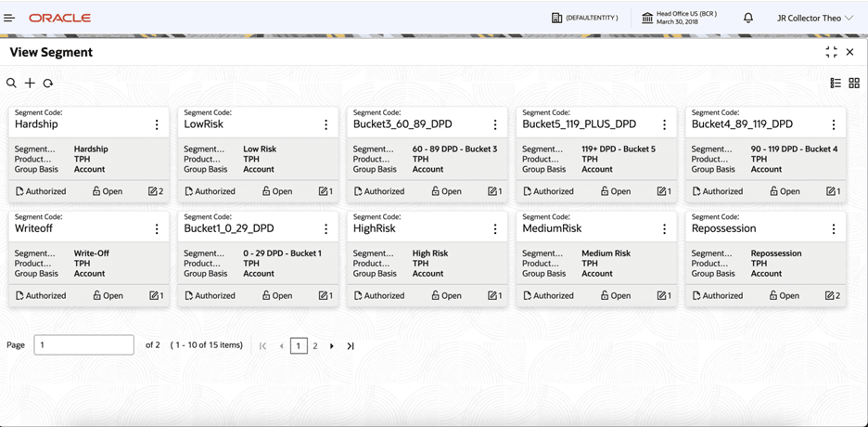This screenshot has width=868, height=427.
Task: Go to page 2 of results
Action: click(315, 346)
